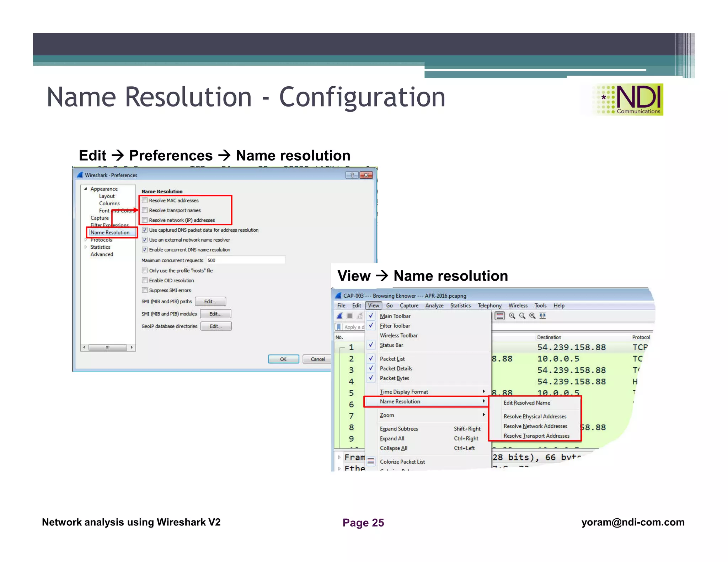This screenshot has height=562, width=728.
Task: Enable Resolve network (IP) addresses checkbox
Action: coord(145,220)
